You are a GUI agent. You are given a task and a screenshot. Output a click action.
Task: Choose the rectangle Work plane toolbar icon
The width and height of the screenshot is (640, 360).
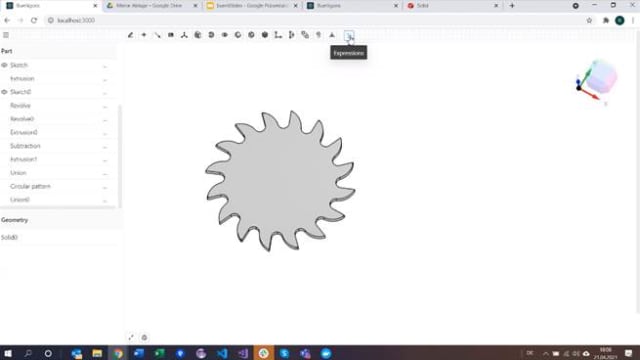171,35
